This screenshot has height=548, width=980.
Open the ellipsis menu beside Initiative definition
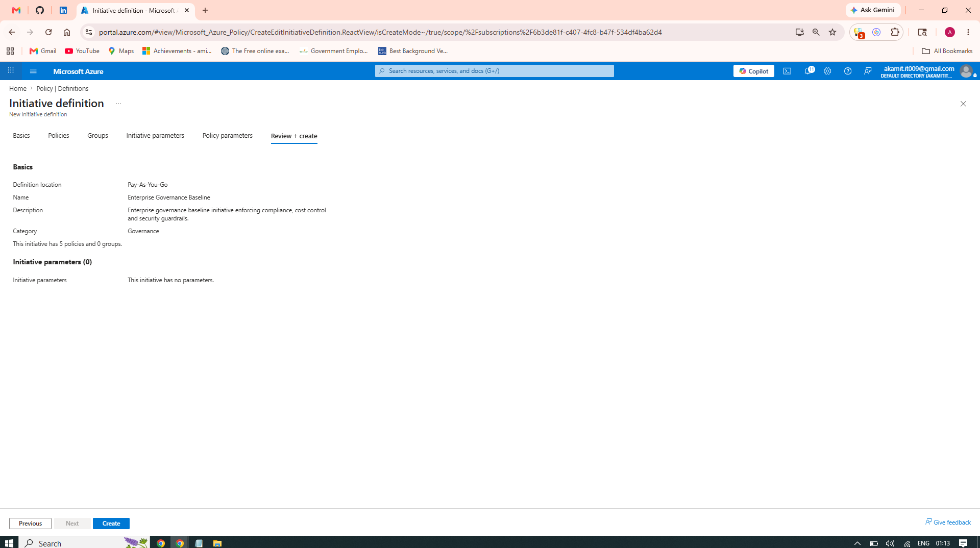[118, 104]
